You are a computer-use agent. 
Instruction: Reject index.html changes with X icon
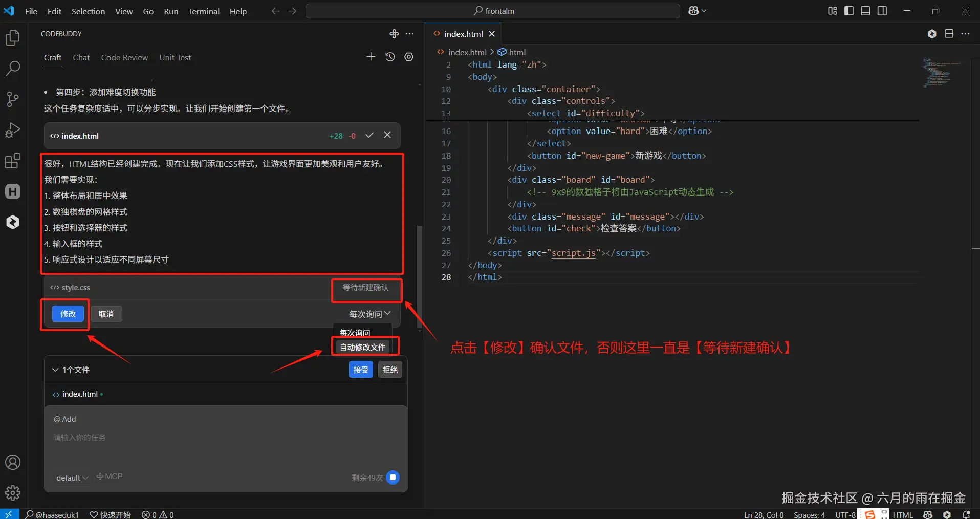tap(387, 135)
